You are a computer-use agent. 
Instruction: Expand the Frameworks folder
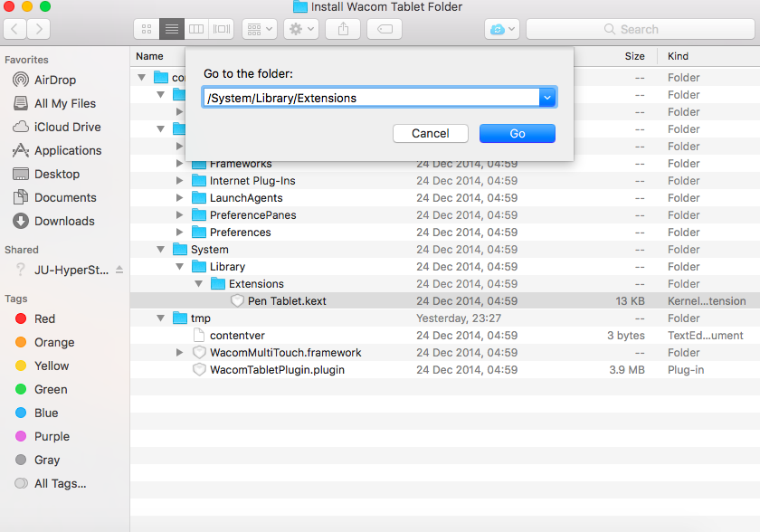pos(179,164)
